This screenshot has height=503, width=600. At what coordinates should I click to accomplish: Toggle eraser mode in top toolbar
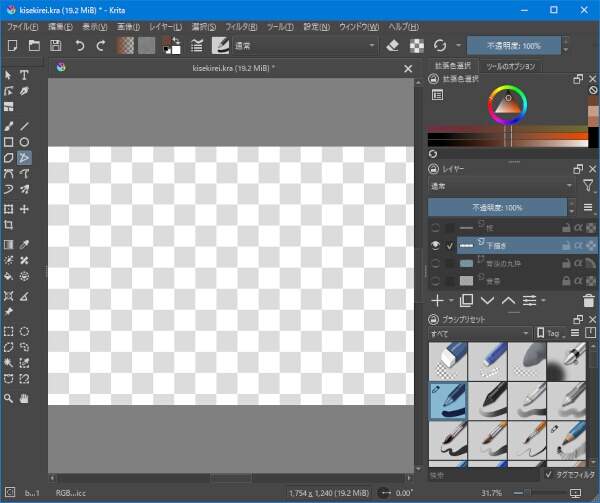coord(392,46)
